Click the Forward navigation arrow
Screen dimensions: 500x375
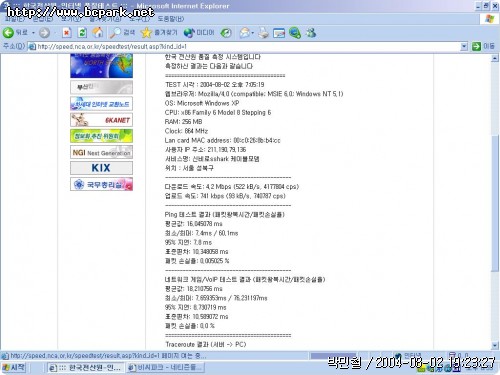(x=45, y=33)
